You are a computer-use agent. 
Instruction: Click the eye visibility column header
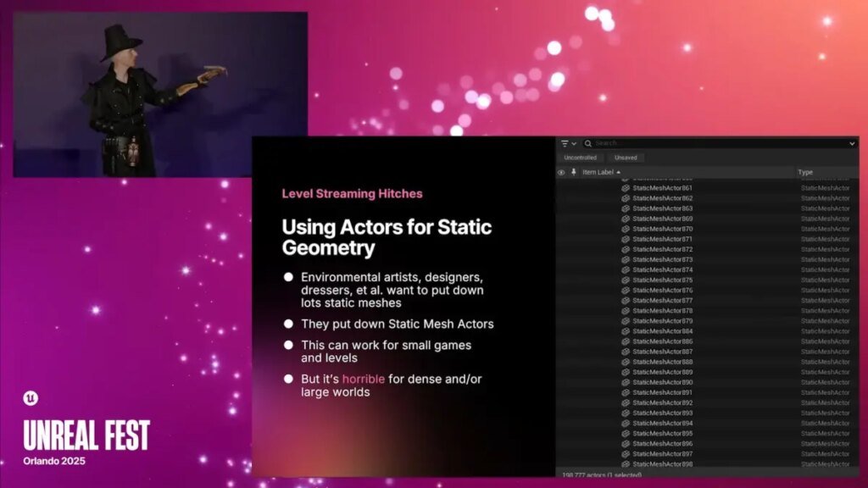click(561, 172)
